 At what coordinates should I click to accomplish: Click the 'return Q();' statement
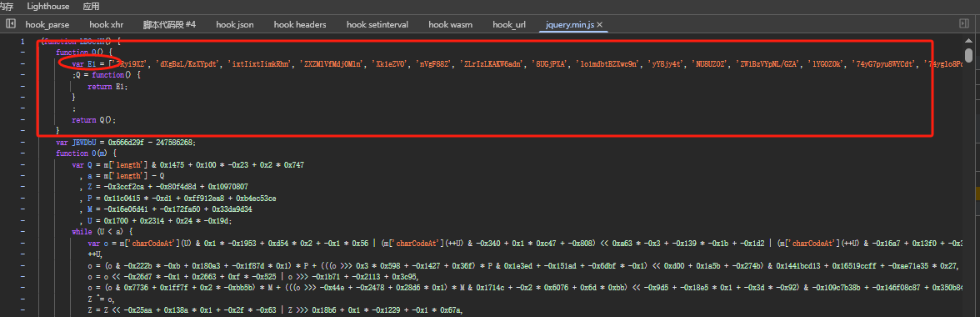pos(93,119)
